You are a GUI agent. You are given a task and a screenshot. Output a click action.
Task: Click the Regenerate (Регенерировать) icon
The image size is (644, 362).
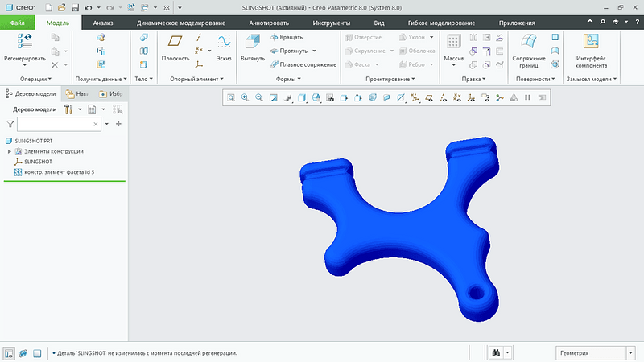[x=25, y=42]
